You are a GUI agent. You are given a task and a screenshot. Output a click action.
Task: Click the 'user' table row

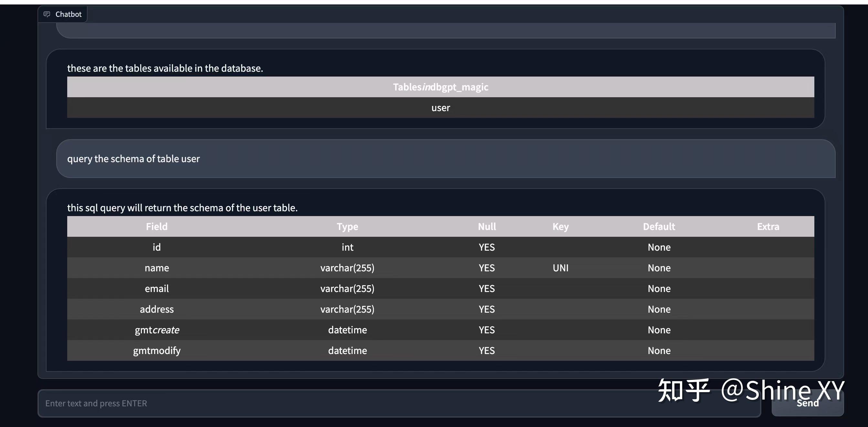click(440, 108)
